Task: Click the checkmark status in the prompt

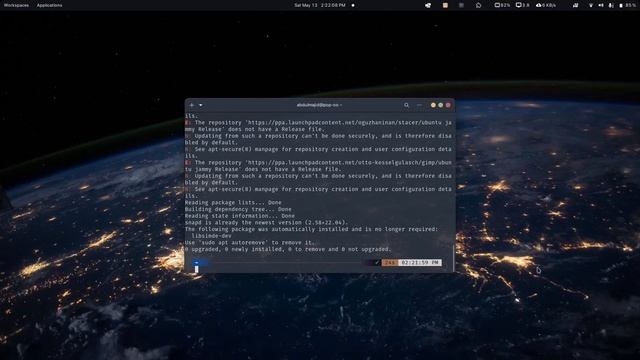Action: tap(377, 262)
